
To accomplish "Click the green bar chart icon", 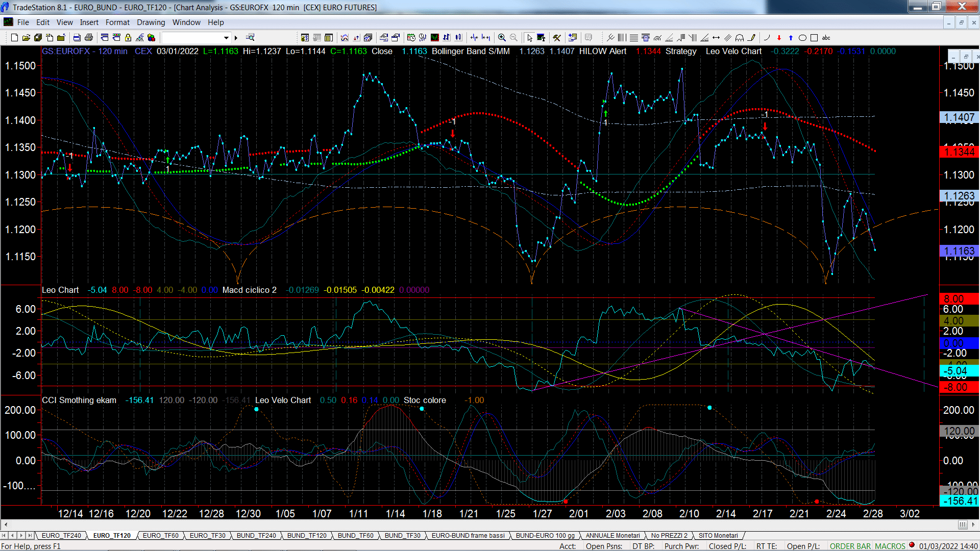I will point(435,38).
